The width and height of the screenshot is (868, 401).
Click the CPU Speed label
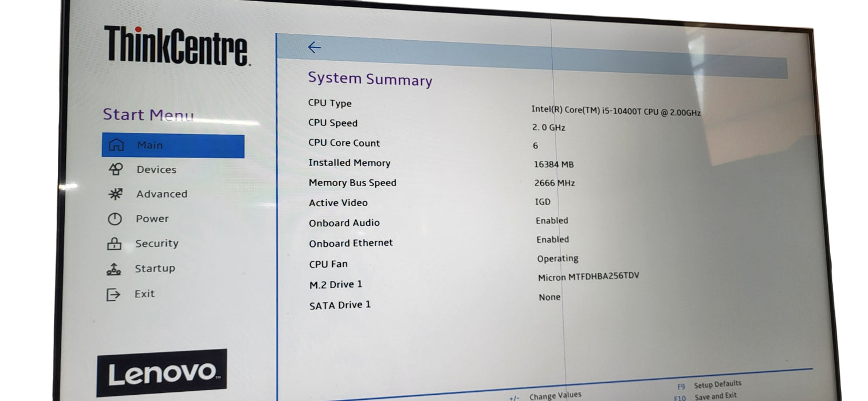[x=333, y=123]
